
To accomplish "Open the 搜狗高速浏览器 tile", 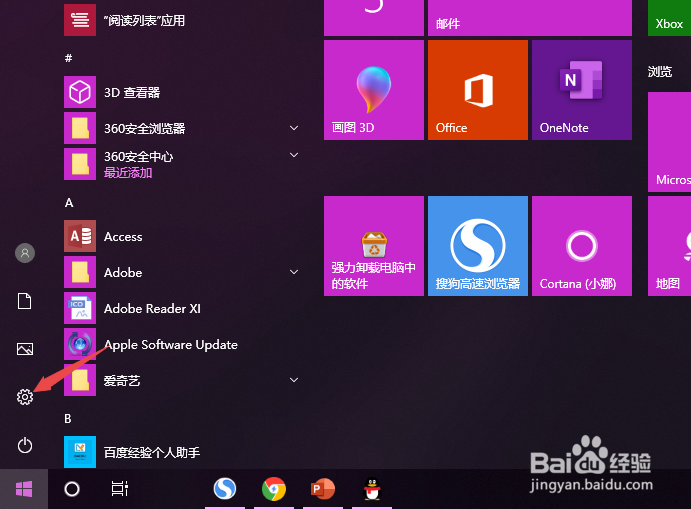I will 478,246.
